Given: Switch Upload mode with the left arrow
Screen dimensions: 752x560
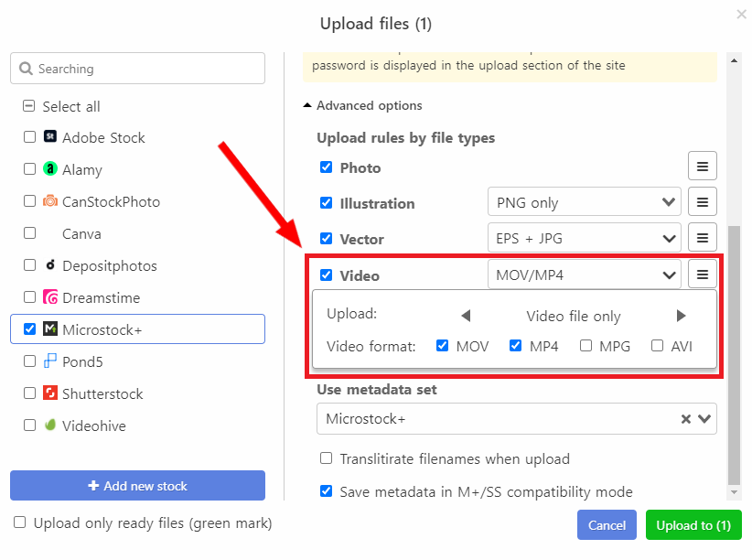Looking at the screenshot, I should pos(467,316).
